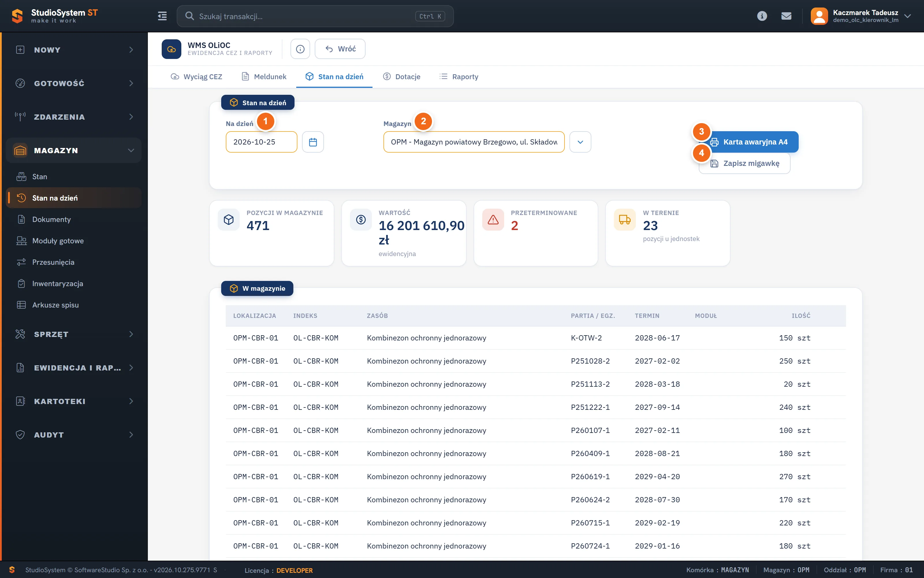
Task: Click the truck icon in W terenie card
Action: coord(625,219)
